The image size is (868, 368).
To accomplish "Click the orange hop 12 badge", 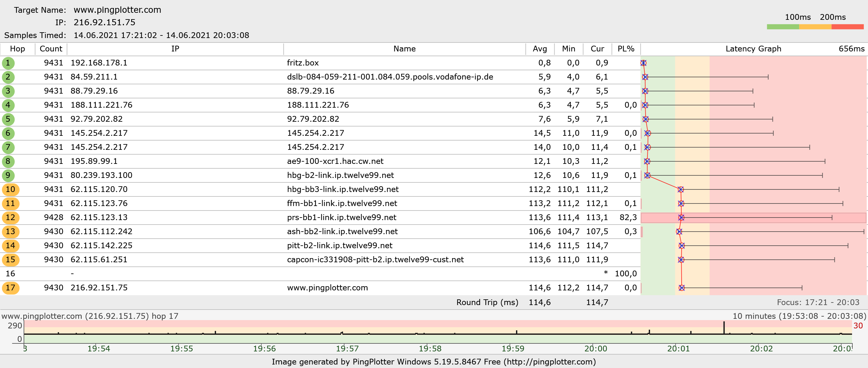I will [11, 218].
